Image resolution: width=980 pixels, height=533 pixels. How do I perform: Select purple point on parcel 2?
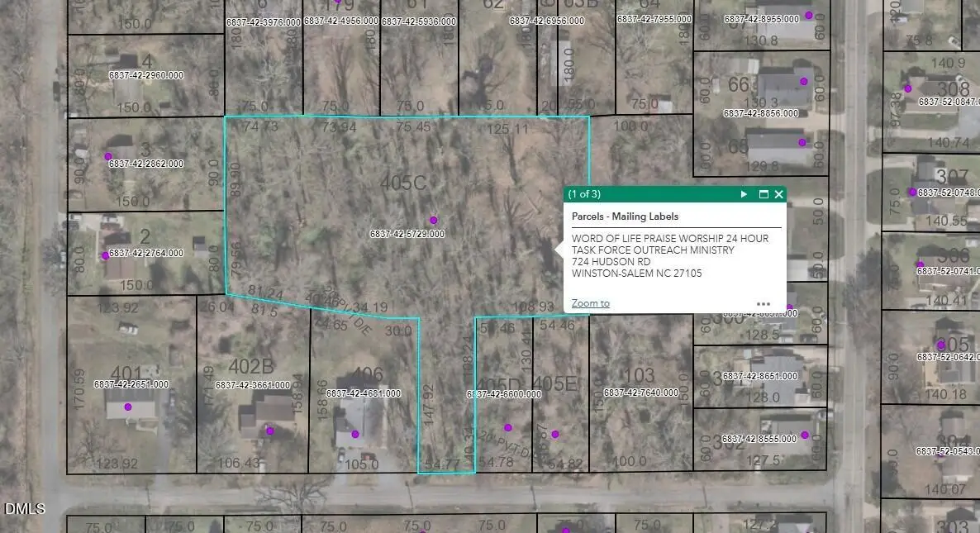tap(105, 255)
